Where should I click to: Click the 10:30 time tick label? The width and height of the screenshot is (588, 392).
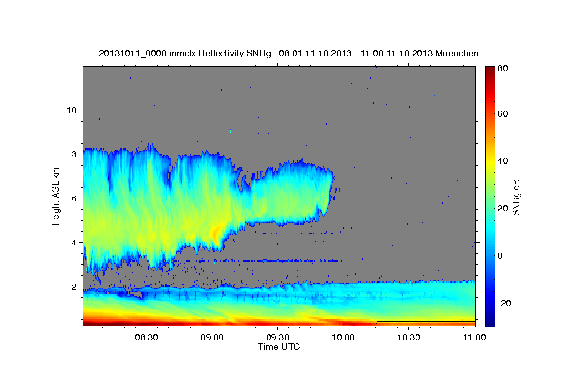tap(409, 337)
